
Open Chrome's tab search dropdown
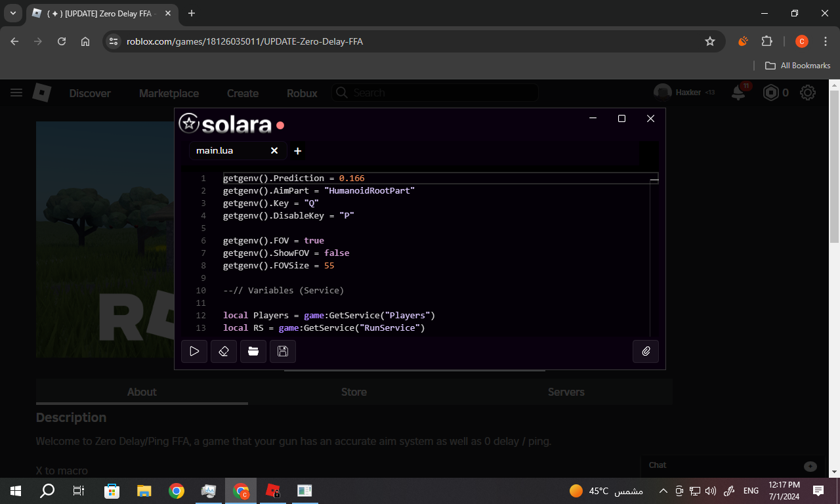12,13
